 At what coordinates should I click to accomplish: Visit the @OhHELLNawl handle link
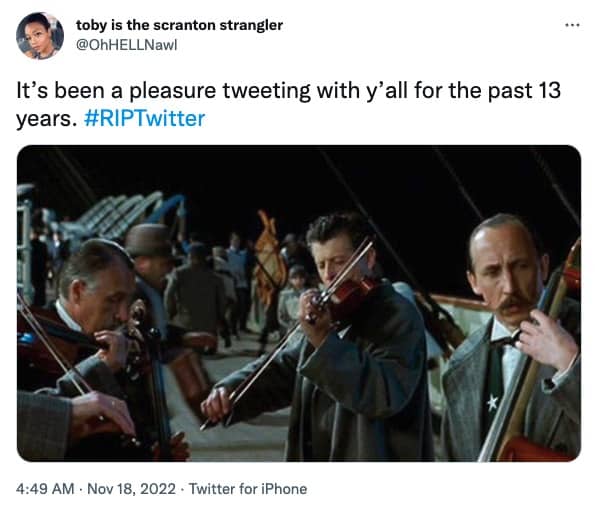pyautogui.click(x=126, y=45)
